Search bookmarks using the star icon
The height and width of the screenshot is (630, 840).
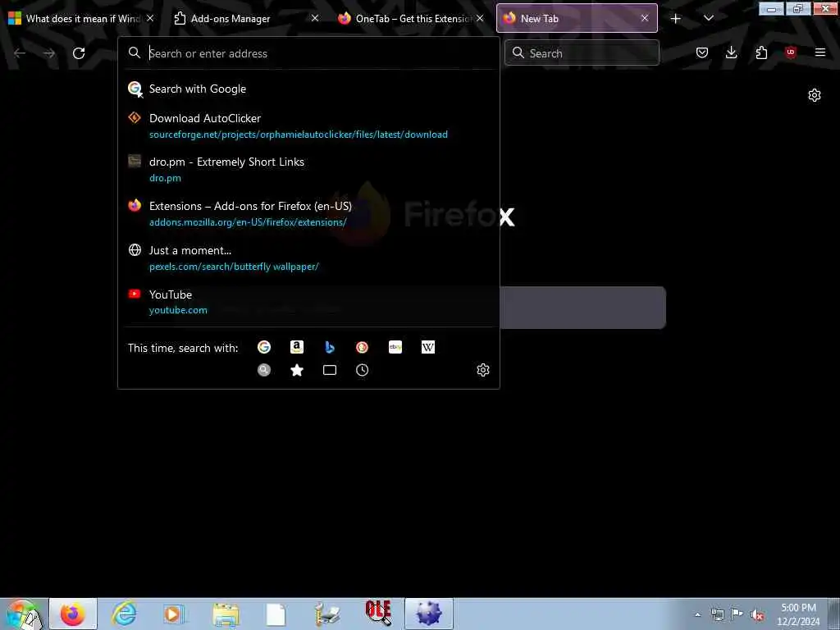pyautogui.click(x=297, y=370)
